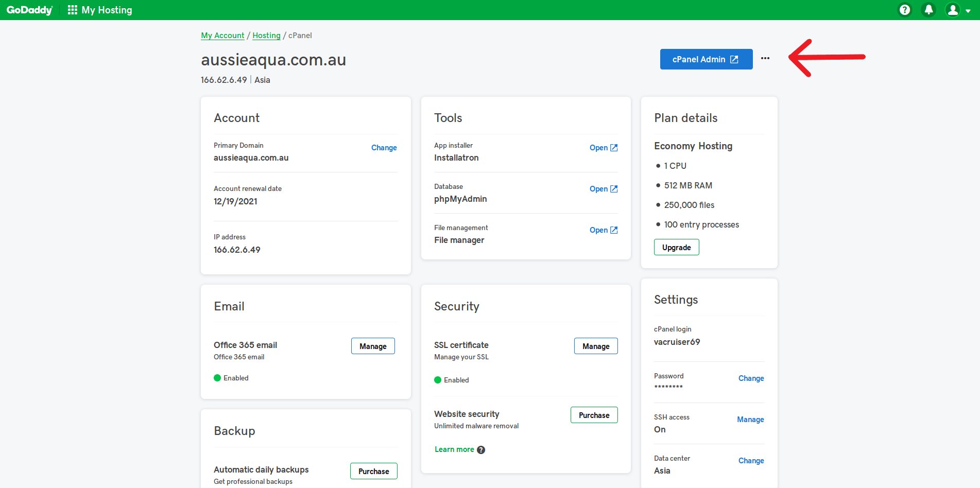Change the primary domain
Screen dimensions: 980x488
[x=384, y=148]
